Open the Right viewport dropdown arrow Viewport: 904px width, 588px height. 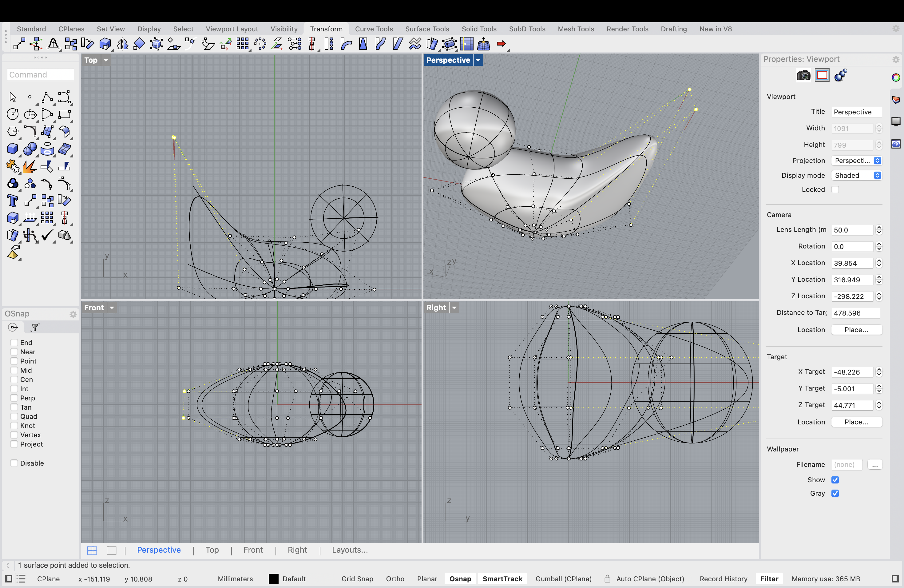tap(454, 308)
